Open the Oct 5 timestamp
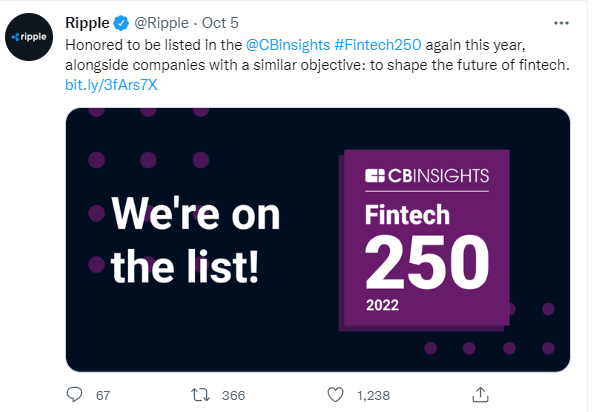Viewport: 597px width, 412px height. pyautogui.click(x=220, y=23)
